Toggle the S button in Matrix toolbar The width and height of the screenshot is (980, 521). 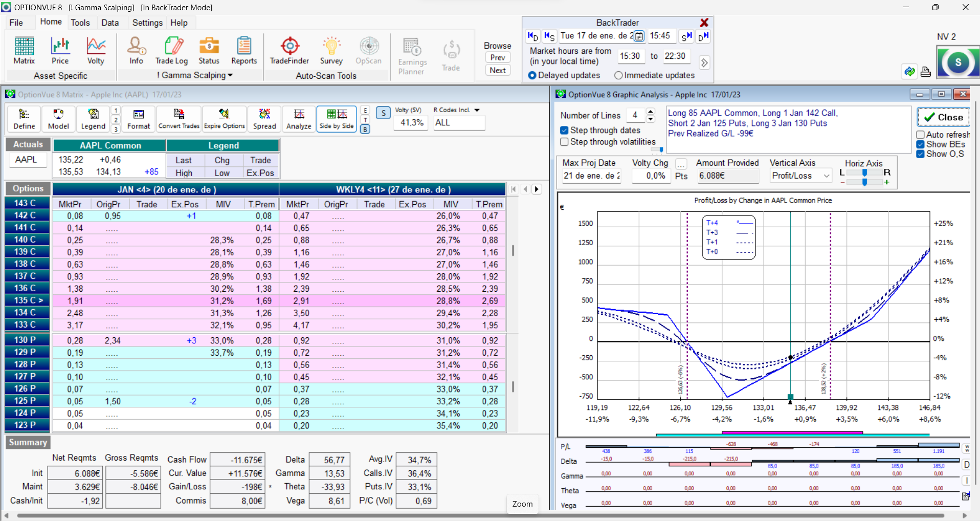coord(383,113)
